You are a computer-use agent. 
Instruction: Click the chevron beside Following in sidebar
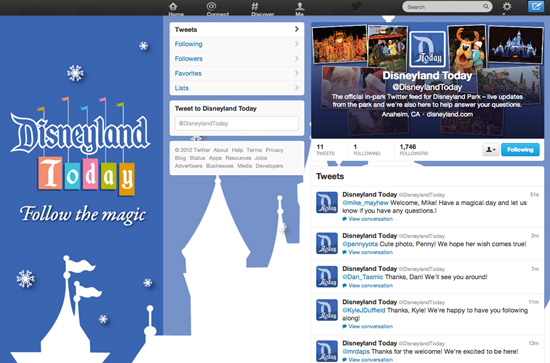tap(297, 44)
